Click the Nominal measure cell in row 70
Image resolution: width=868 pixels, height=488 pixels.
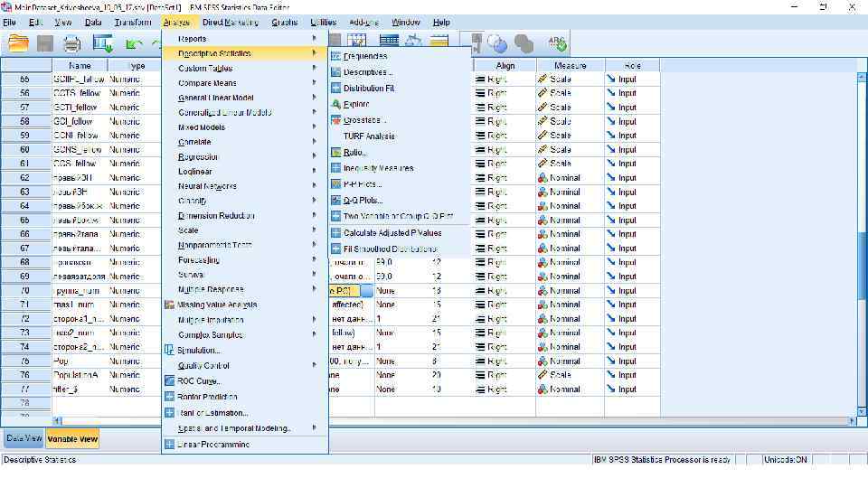[571, 290]
